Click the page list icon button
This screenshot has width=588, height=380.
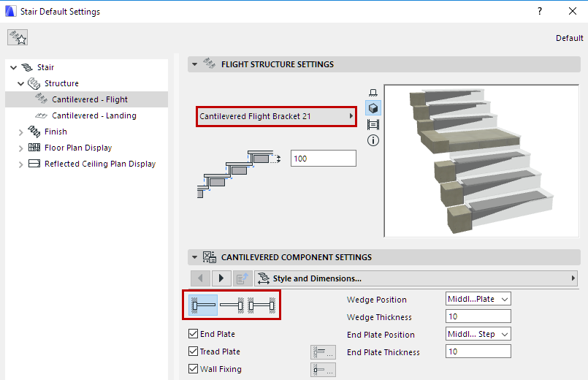pyautogui.click(x=243, y=278)
